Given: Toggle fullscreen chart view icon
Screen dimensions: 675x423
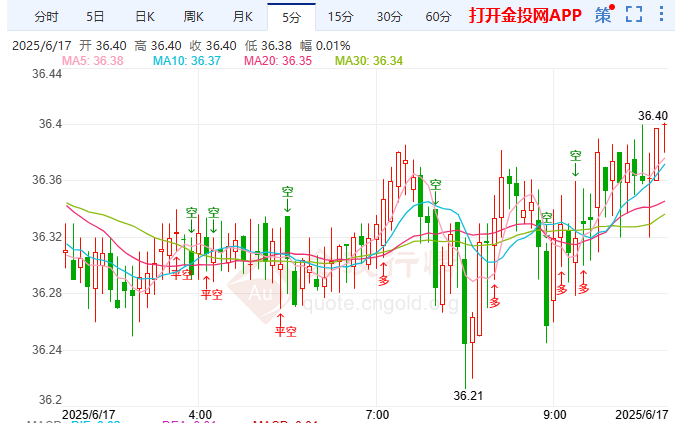Looking at the screenshot, I should click(x=634, y=14).
